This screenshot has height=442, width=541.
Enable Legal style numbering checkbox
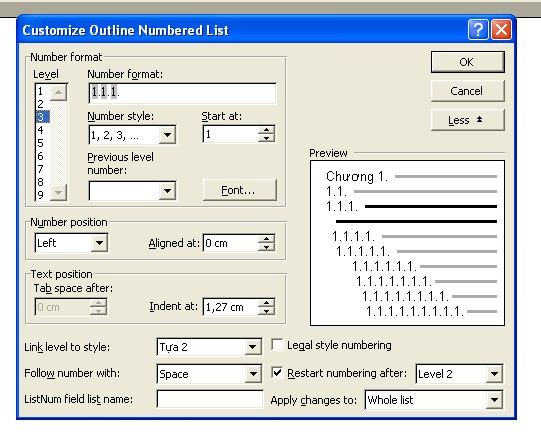click(277, 344)
